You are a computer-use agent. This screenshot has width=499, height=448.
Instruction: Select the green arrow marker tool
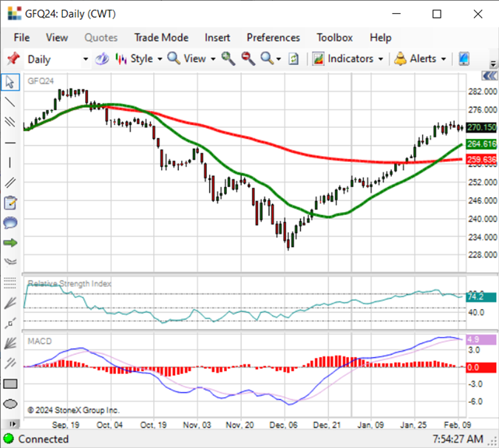pyautogui.click(x=10, y=243)
